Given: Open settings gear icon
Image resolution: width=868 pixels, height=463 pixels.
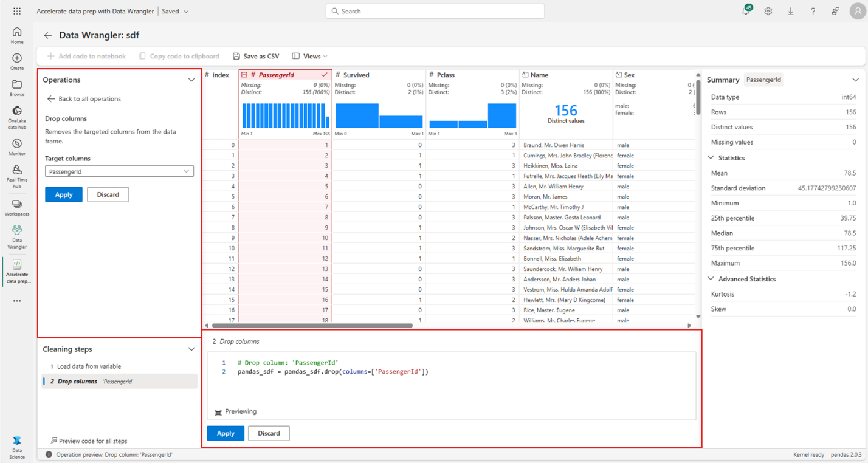Looking at the screenshot, I should tap(768, 11).
